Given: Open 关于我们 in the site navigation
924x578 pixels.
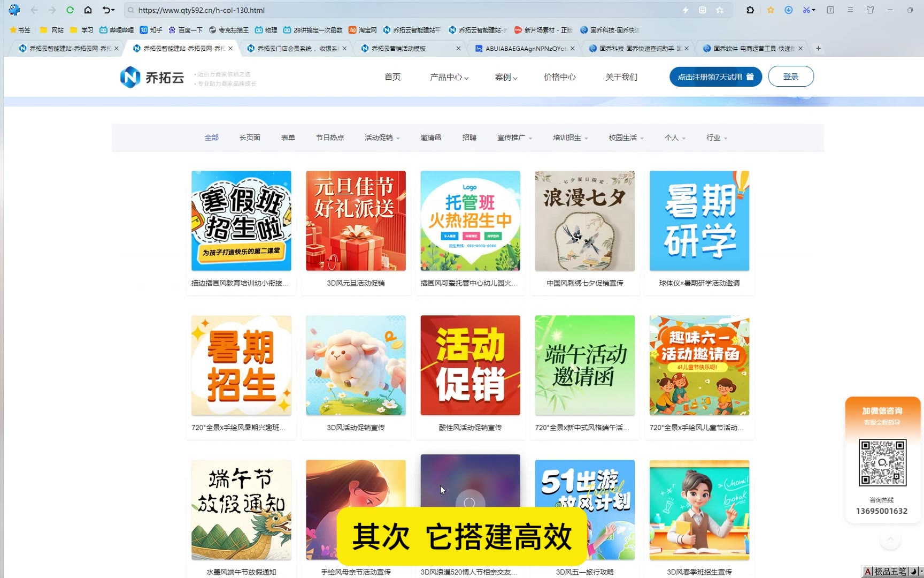Looking at the screenshot, I should pyautogui.click(x=621, y=77).
